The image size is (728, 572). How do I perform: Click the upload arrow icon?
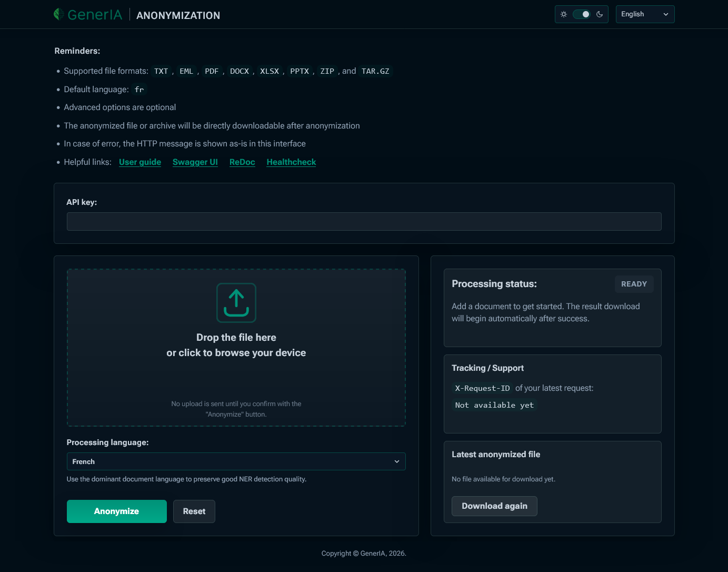coord(236,303)
